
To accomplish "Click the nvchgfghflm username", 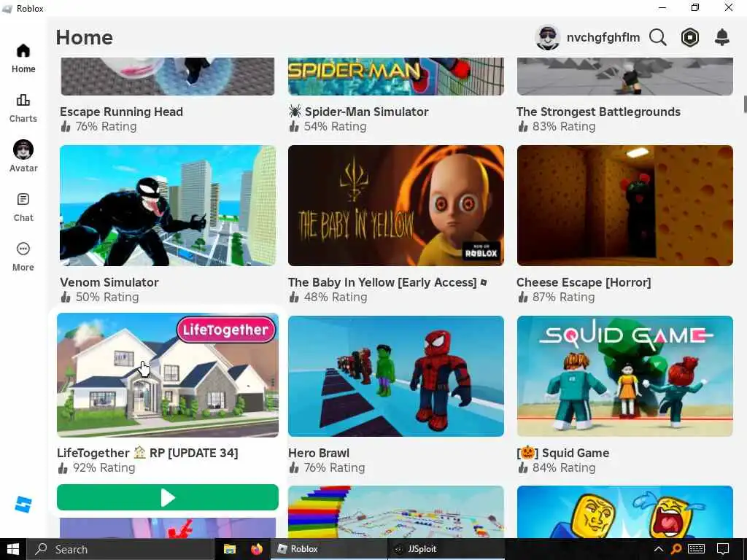I will click(x=603, y=37).
